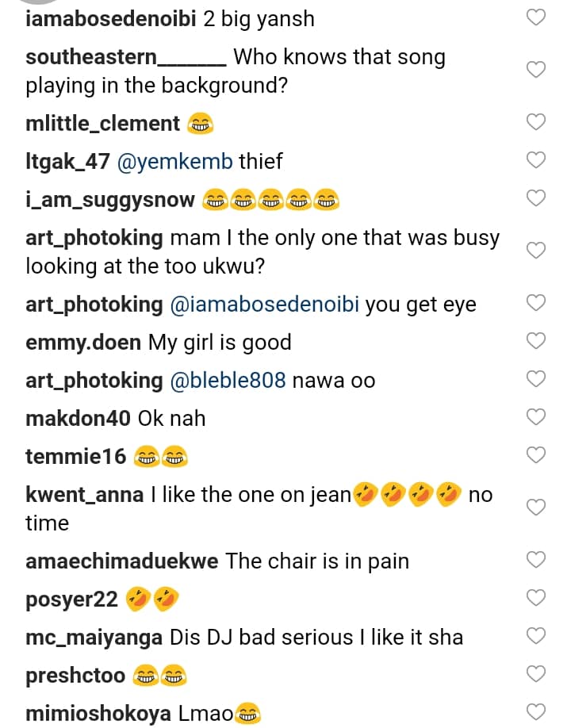This screenshot has height=728, width=571.
Task: Heart i_am_suggysnow's laughing emoji comment
Action: 537,198
